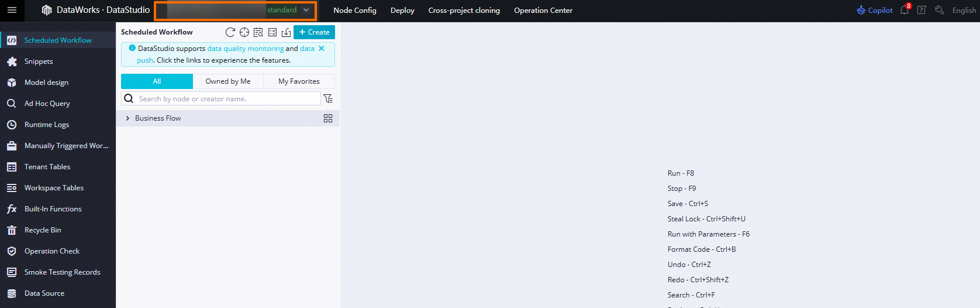Open the filter icon beside search

coord(328,98)
